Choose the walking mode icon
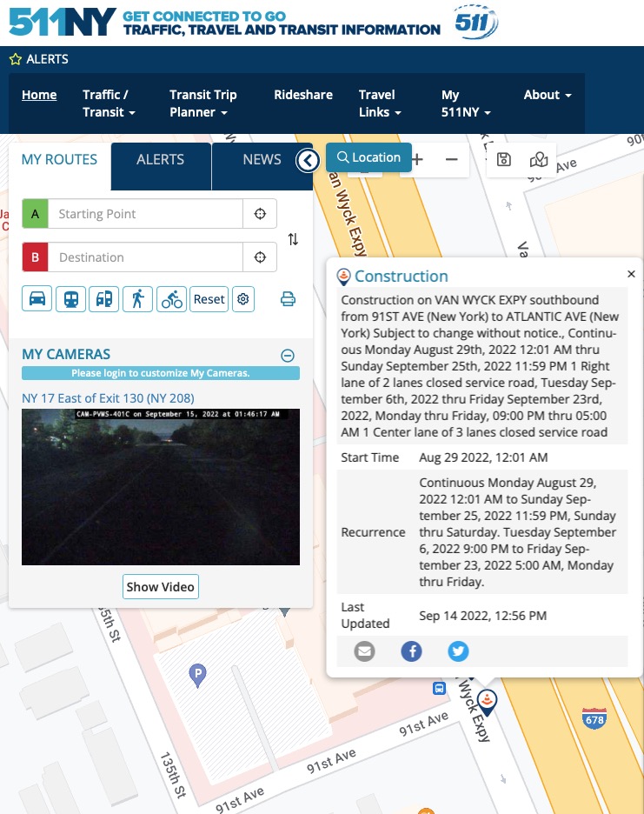The image size is (644, 814). click(137, 299)
